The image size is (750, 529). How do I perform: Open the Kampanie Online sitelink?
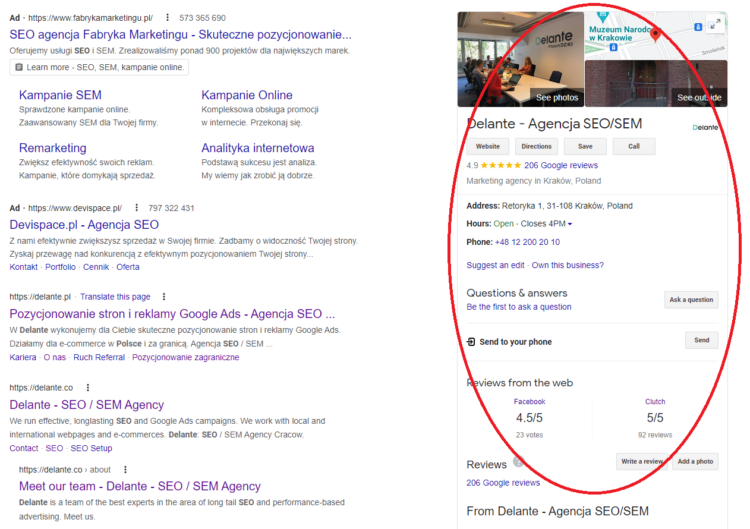(247, 95)
